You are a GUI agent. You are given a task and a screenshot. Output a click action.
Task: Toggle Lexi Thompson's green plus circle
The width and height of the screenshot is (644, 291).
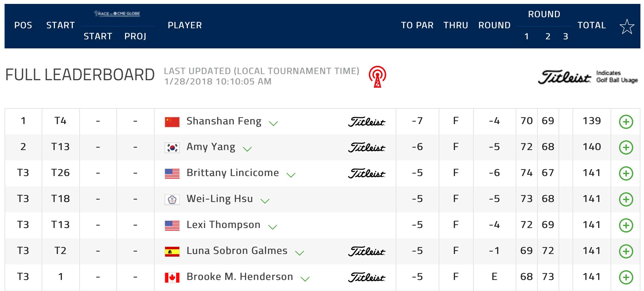[626, 225]
